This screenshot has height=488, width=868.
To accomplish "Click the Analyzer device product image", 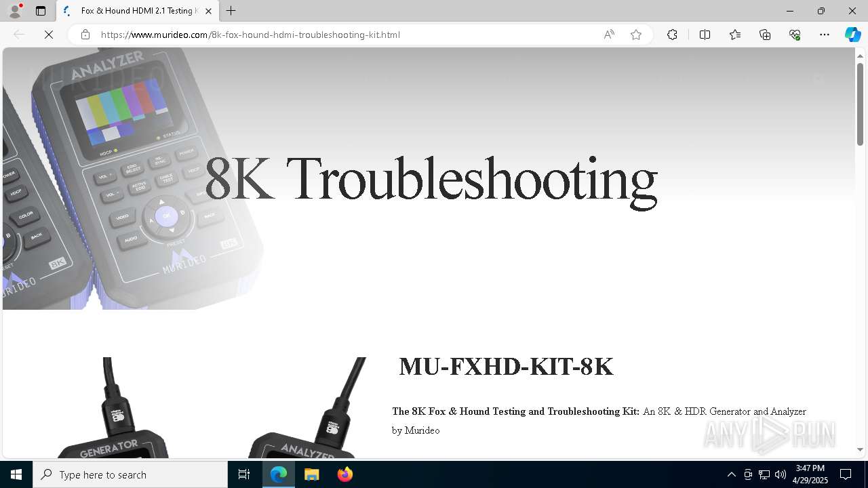I will (x=307, y=408).
